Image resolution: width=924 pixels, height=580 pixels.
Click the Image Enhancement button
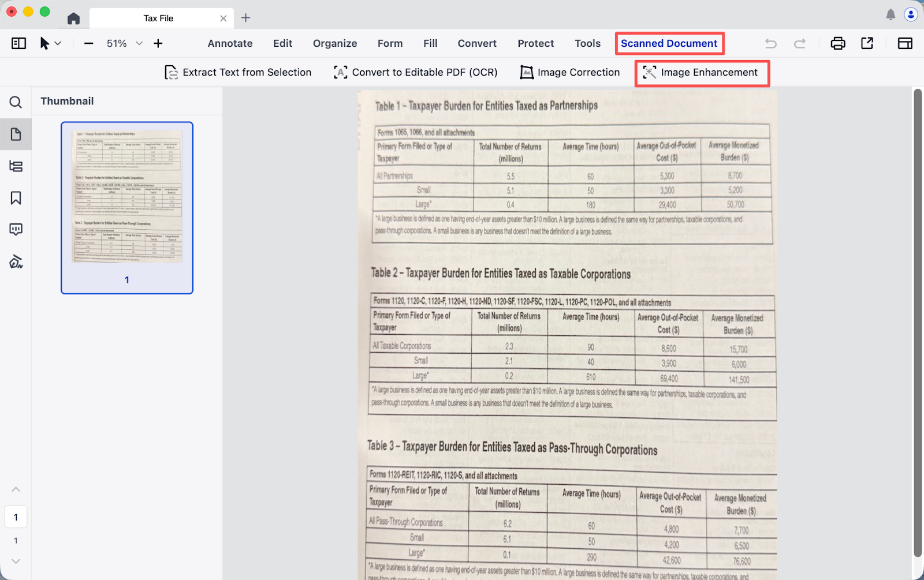701,72
